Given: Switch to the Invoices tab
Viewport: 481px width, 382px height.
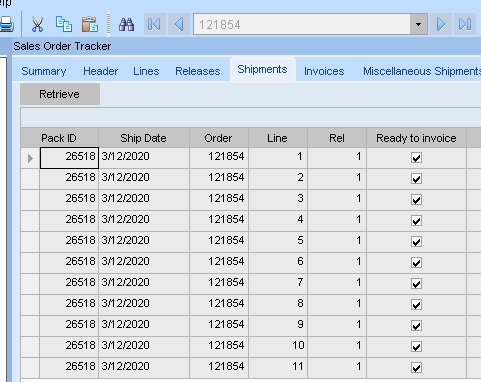Looking at the screenshot, I should (x=324, y=71).
